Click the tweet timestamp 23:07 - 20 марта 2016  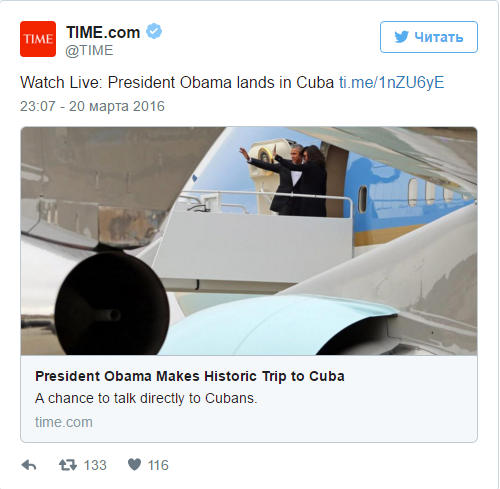(92, 106)
